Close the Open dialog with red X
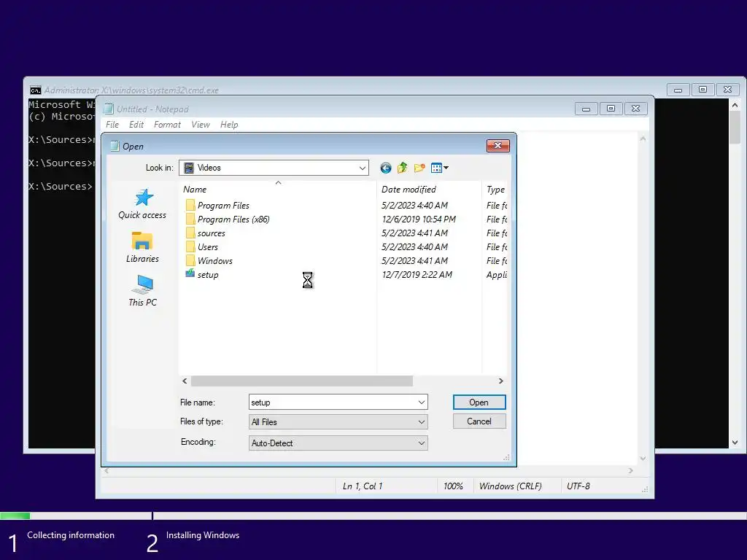Image resolution: width=747 pixels, height=560 pixels. 498,146
